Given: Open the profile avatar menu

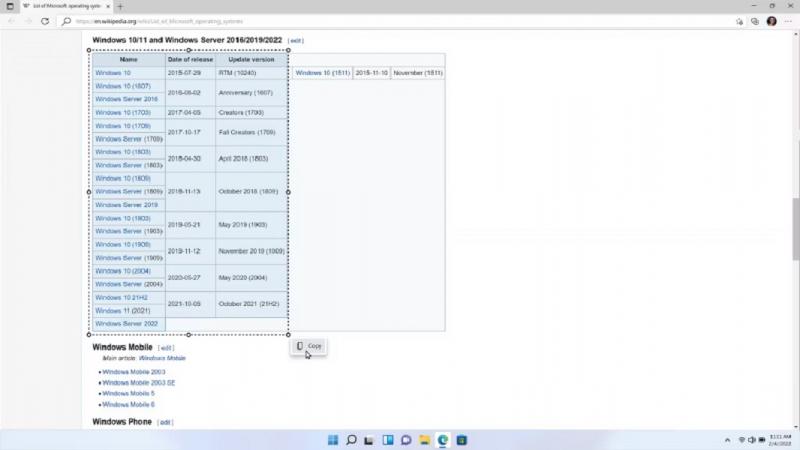Looking at the screenshot, I should pyautogui.click(x=771, y=21).
